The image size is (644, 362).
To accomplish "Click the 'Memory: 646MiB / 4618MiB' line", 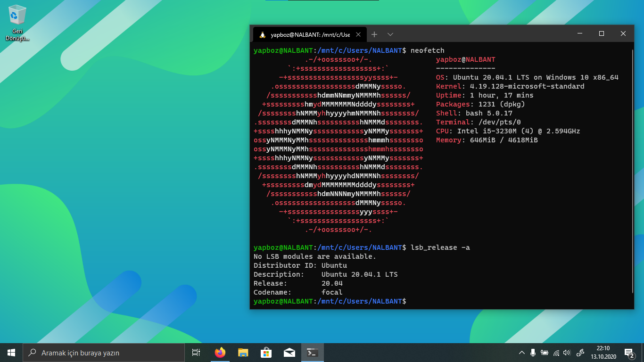I will (487, 140).
